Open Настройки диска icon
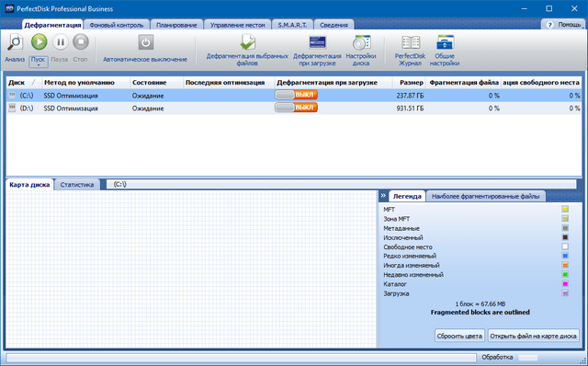588x366 pixels. tap(361, 42)
